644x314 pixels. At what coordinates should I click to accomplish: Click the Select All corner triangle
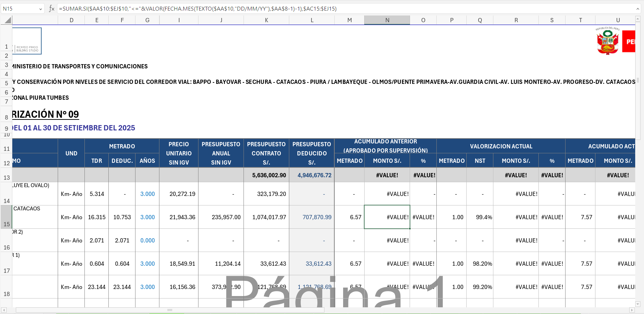(7, 20)
